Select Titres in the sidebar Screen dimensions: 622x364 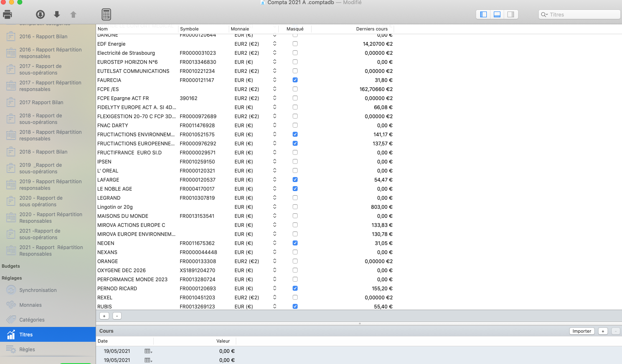48,334
